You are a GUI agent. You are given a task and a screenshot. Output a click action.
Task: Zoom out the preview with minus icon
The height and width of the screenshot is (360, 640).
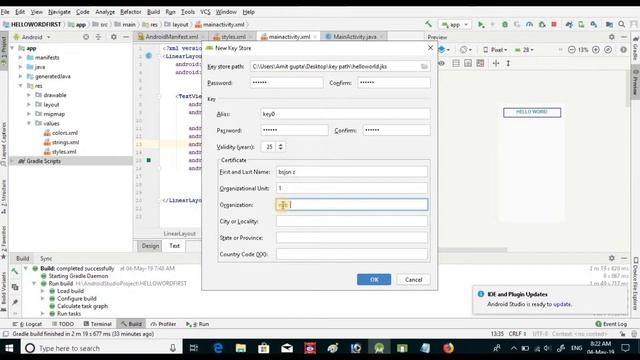[571, 50]
